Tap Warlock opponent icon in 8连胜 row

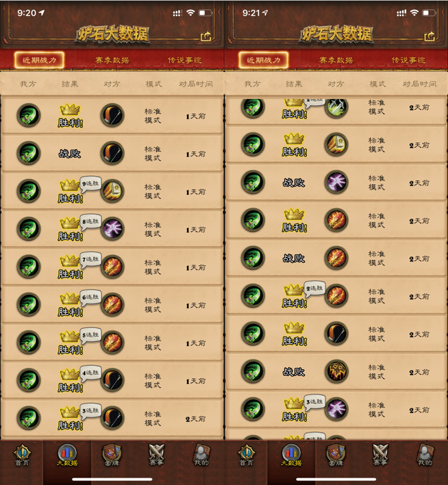[x=112, y=229]
